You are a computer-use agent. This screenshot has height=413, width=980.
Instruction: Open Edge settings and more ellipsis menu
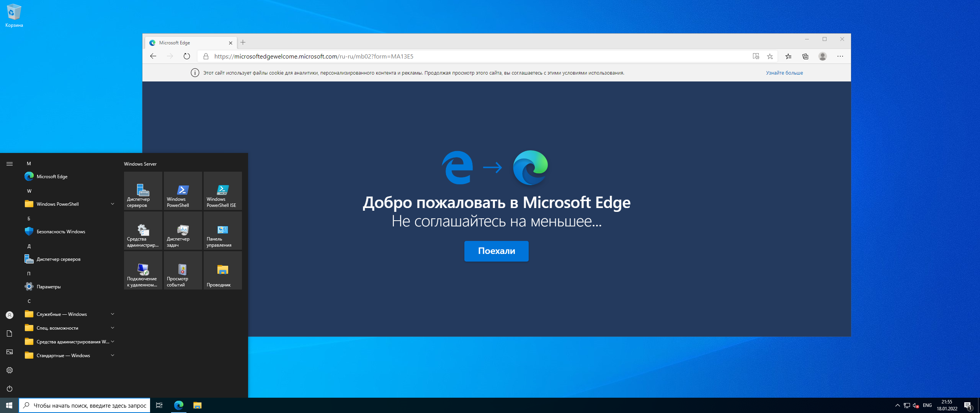pyautogui.click(x=840, y=56)
